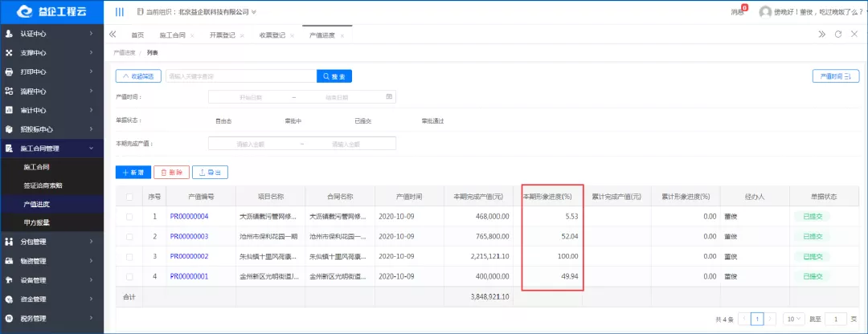Click the 审计中心 sidebar icon
868x334 pixels.
click(9, 110)
